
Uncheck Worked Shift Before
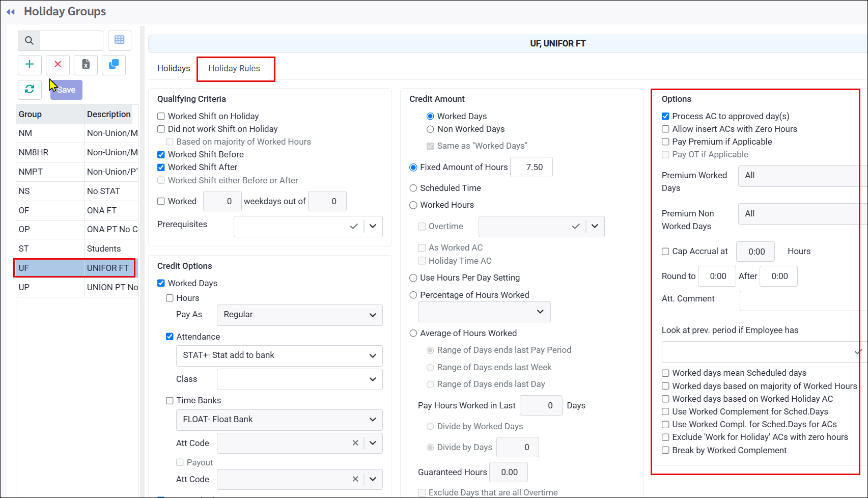coord(161,154)
